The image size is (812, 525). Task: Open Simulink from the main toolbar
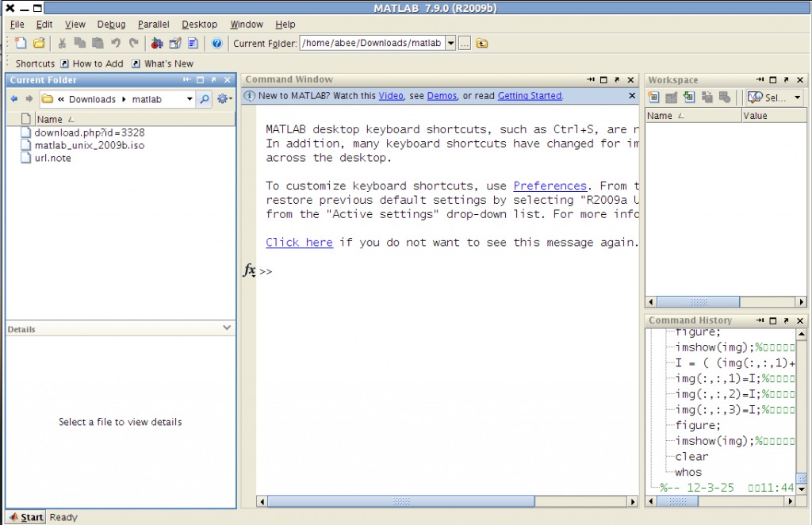[157, 43]
